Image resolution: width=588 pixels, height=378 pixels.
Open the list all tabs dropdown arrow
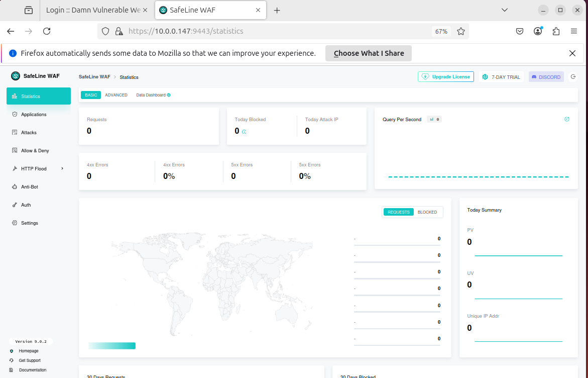tap(505, 10)
